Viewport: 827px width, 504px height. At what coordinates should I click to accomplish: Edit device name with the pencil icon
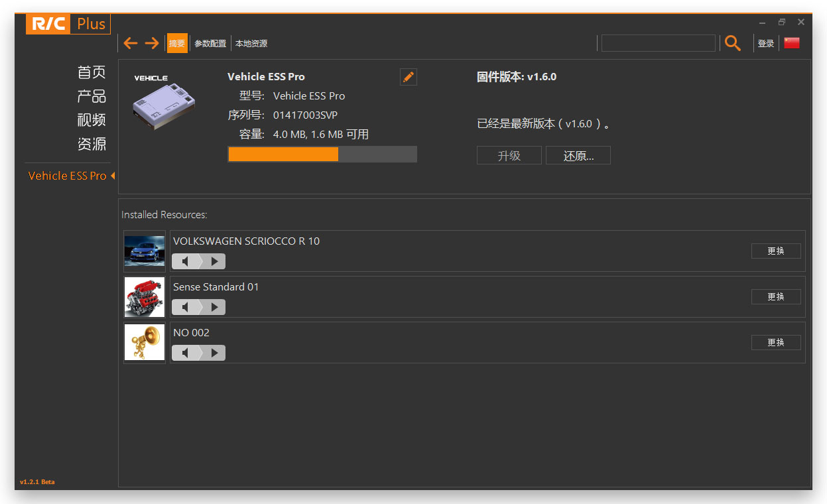tap(409, 77)
